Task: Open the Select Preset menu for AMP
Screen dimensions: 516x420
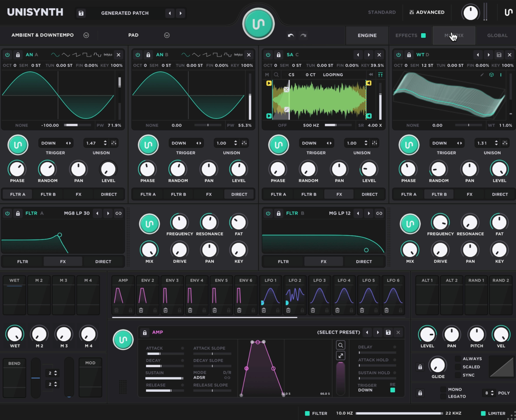Action: click(x=339, y=332)
